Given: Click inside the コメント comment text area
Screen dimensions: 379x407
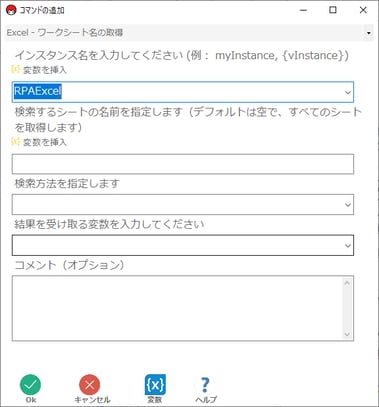Looking at the screenshot, I should click(177, 308).
